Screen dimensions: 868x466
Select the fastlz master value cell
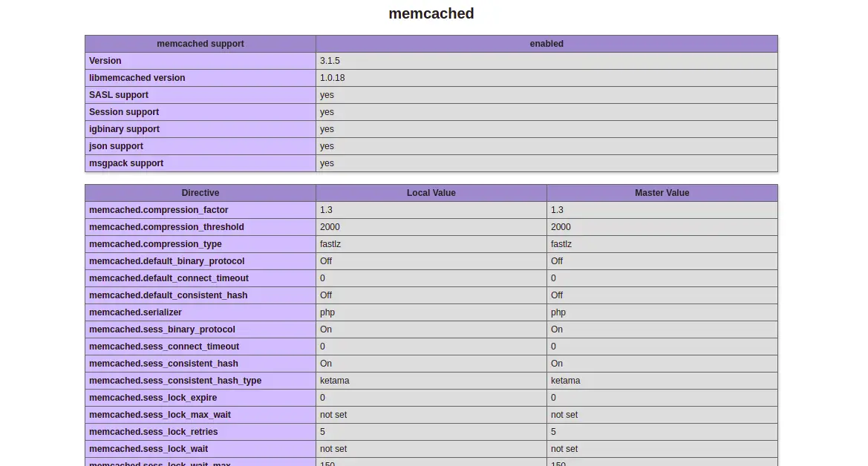coord(662,244)
